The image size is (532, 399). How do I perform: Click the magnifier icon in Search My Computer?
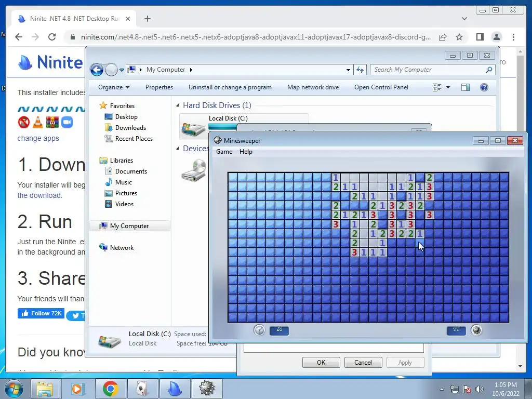(489, 70)
